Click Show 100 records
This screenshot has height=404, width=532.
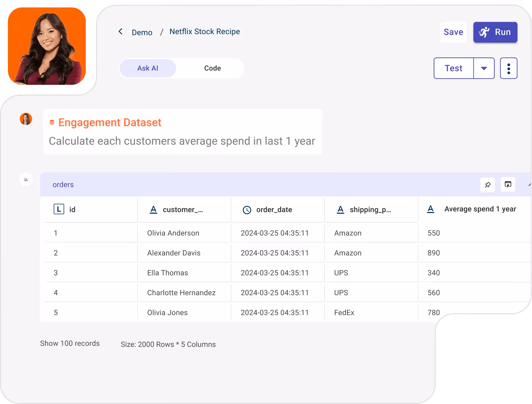pos(70,343)
